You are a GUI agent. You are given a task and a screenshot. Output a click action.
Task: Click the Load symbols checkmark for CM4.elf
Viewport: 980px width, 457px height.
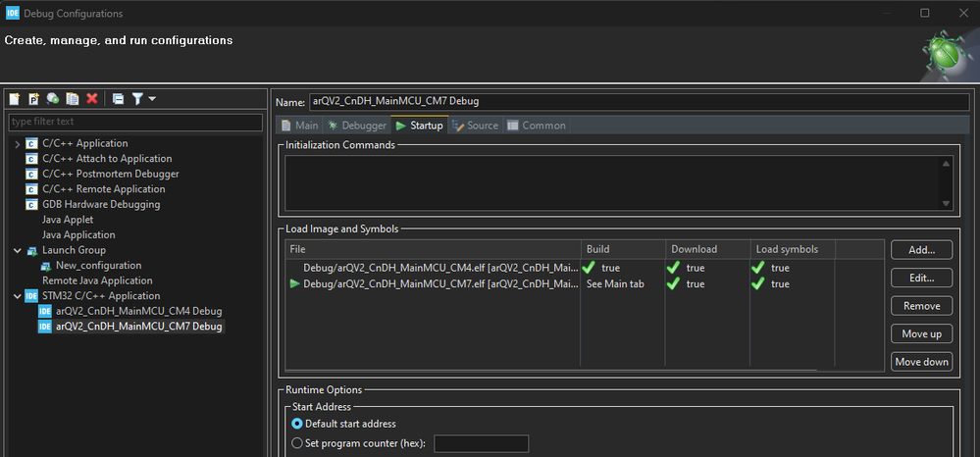tap(758, 268)
